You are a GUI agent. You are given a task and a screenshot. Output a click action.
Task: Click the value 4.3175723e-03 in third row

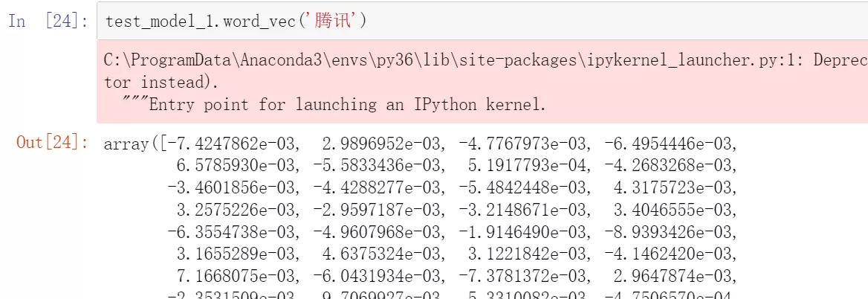(673, 187)
